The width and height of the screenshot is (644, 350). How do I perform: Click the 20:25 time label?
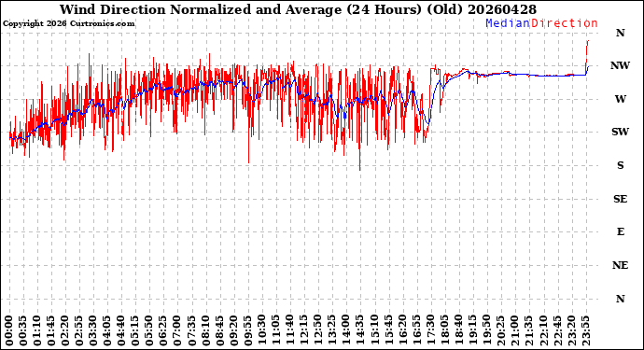coord(500,330)
